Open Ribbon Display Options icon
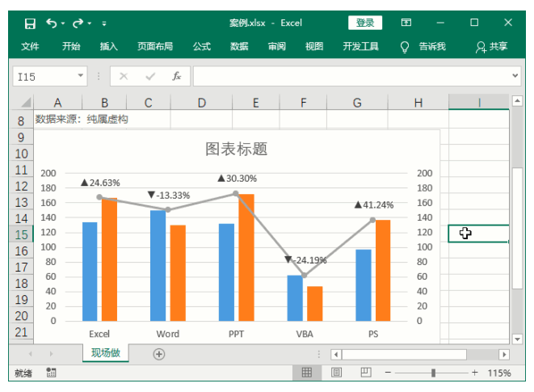Image resolution: width=534 pixels, height=392 pixels. pyautogui.click(x=406, y=23)
